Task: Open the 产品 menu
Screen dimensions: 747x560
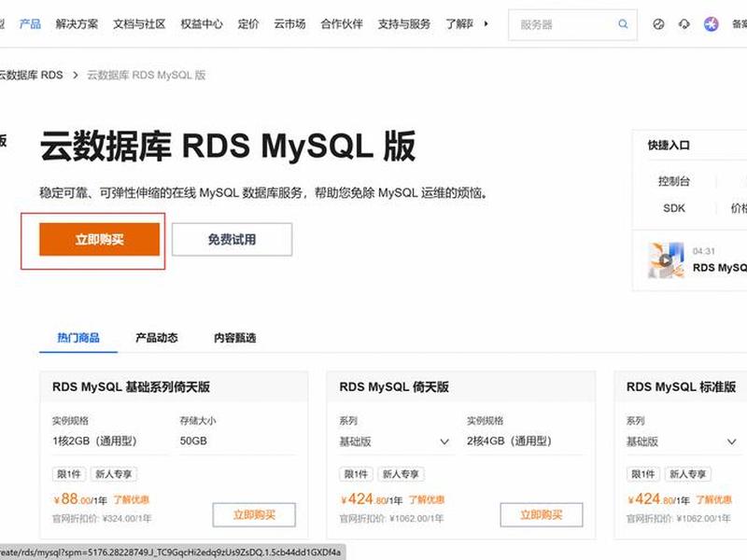Action: pos(30,24)
